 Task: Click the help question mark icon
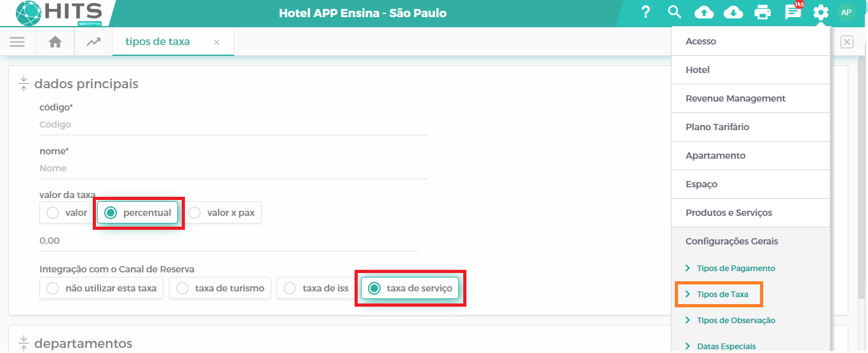coord(646,12)
